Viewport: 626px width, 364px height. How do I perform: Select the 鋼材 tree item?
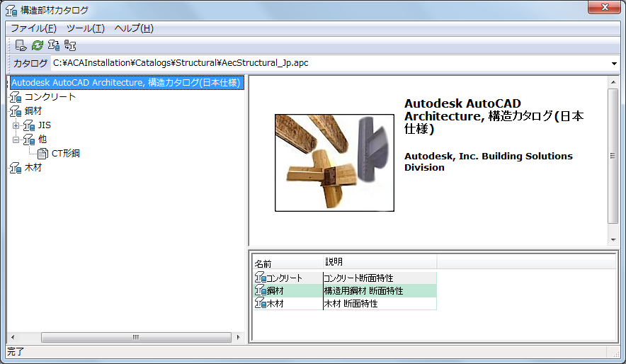[33, 111]
